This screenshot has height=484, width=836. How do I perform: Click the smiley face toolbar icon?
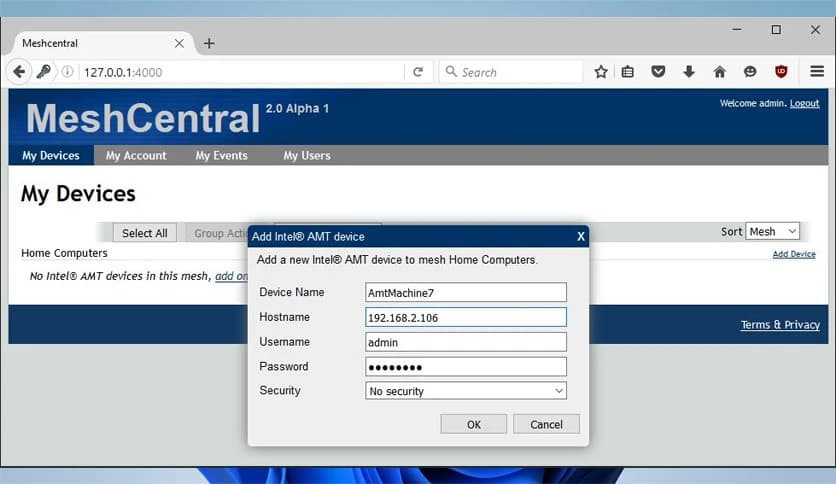tap(750, 71)
